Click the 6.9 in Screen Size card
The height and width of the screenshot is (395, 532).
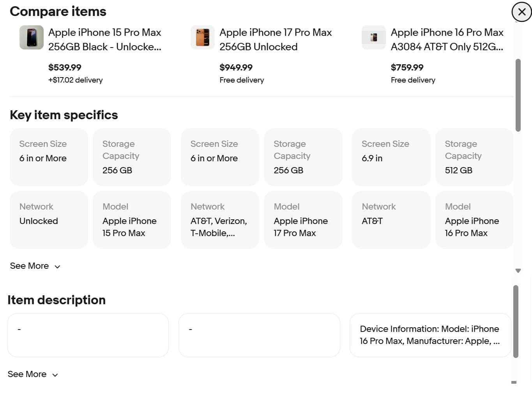tap(391, 157)
